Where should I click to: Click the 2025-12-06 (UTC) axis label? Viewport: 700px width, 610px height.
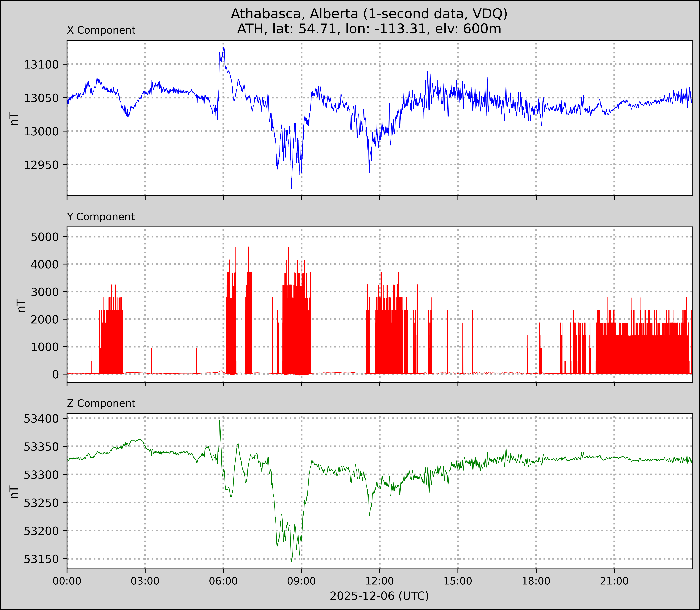(379, 596)
